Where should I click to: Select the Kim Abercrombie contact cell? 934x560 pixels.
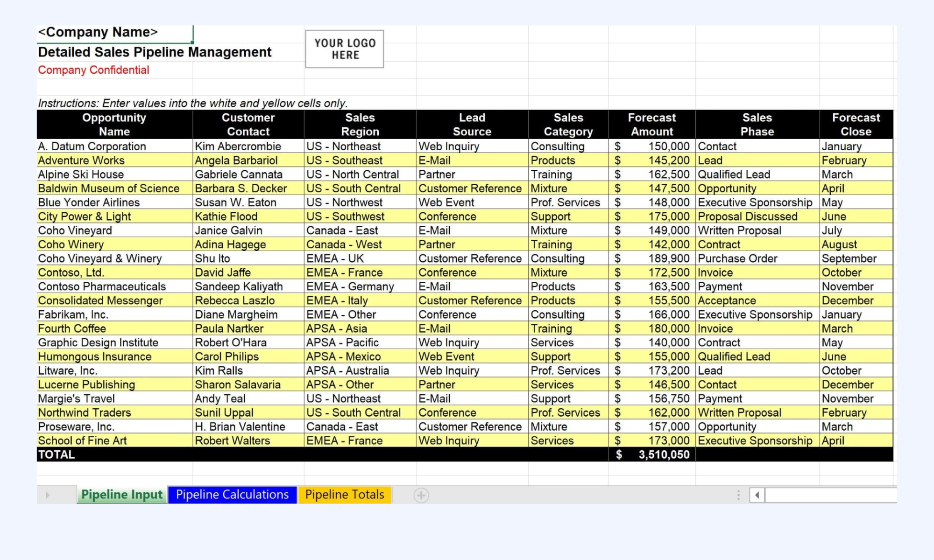[248, 146]
